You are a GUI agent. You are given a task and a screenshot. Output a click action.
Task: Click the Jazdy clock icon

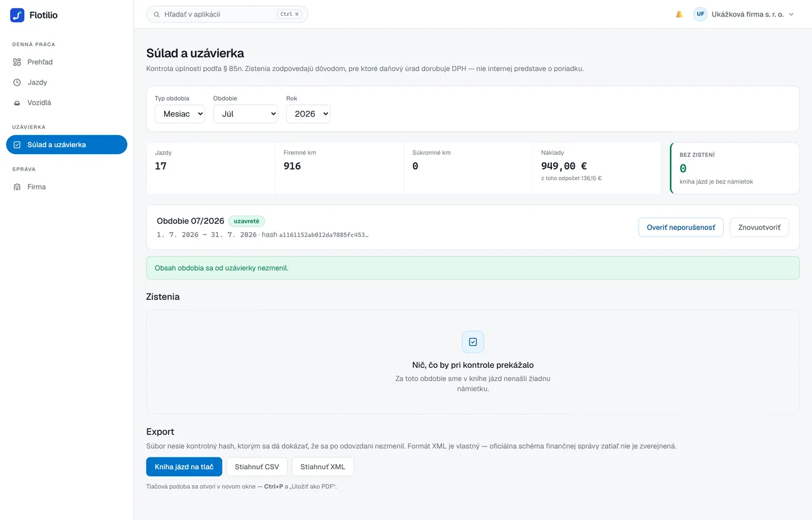[x=17, y=82]
